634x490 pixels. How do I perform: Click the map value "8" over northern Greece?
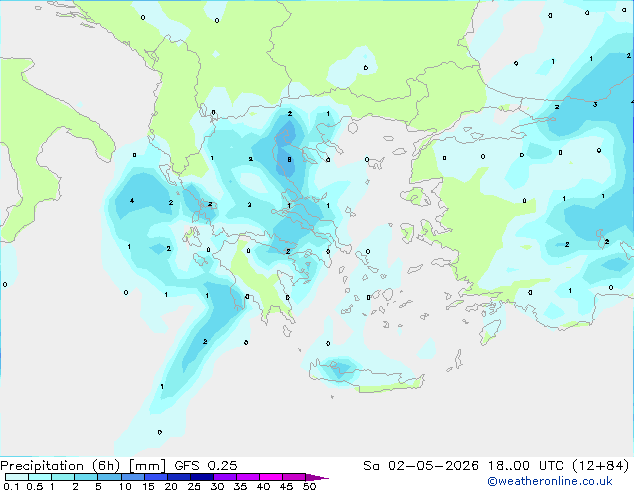pos(290,159)
